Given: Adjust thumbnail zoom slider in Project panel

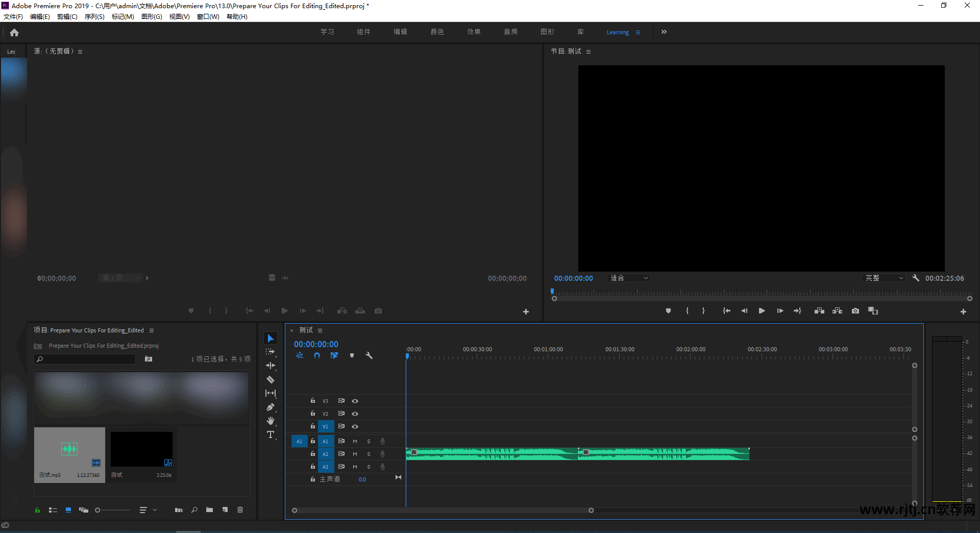Looking at the screenshot, I should 112,510.
